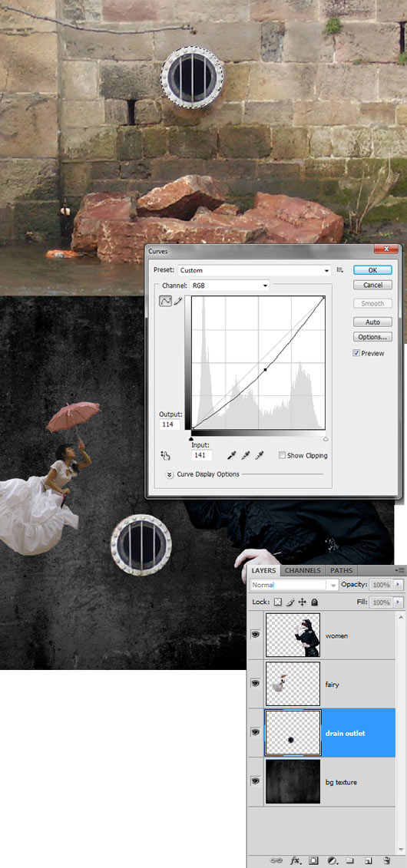Open the Preset dropdown showing Custom
Screen dimensions: 407x868
254,270
